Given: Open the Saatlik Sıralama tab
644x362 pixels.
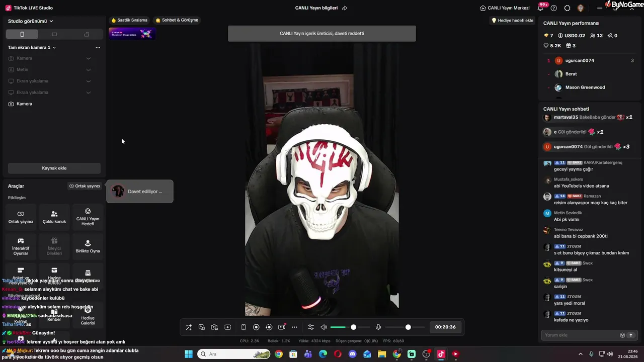Looking at the screenshot, I should pos(129,20).
